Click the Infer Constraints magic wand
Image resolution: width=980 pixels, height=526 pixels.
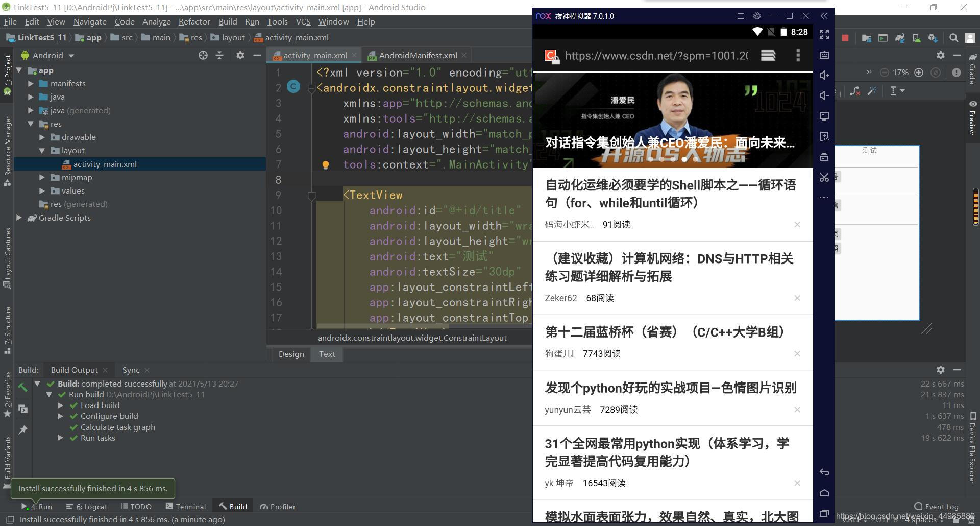872,91
